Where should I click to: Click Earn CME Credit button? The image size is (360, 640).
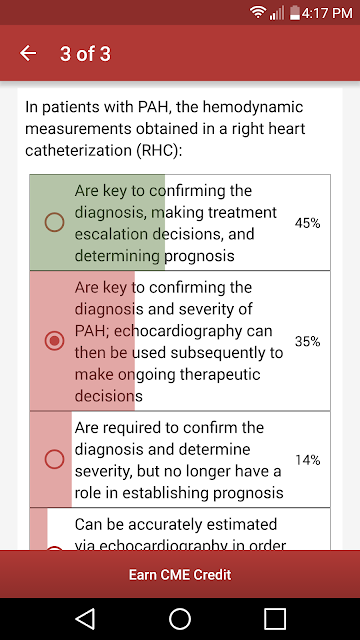tap(180, 575)
